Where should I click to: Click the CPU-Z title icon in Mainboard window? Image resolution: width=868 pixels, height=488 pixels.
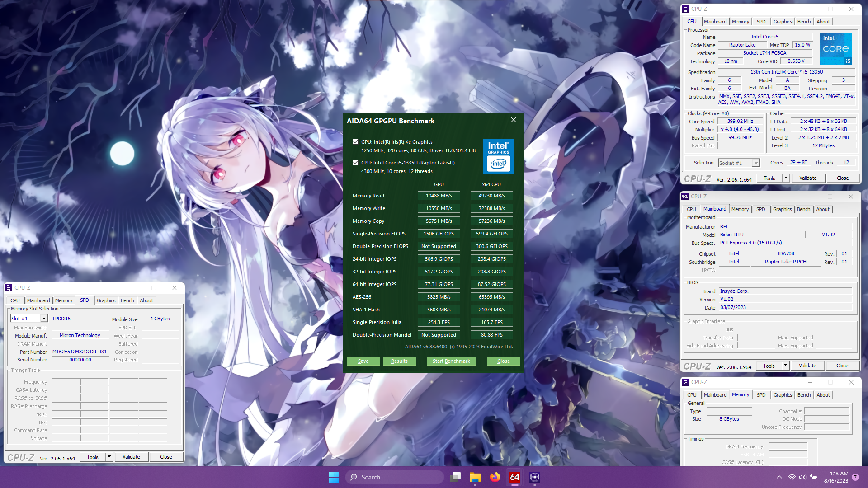click(685, 197)
